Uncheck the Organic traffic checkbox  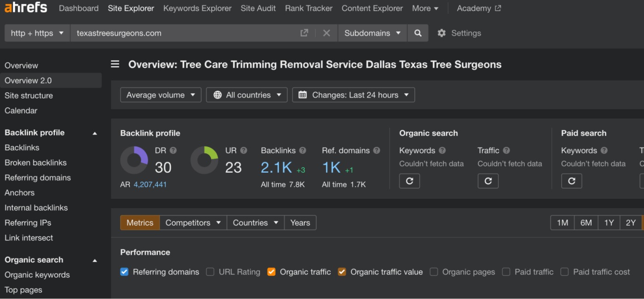tap(271, 272)
